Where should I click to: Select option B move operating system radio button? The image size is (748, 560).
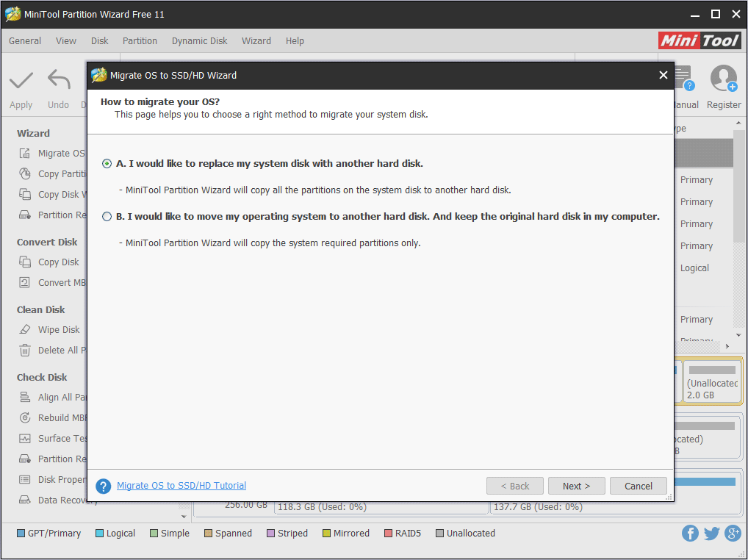tap(107, 217)
